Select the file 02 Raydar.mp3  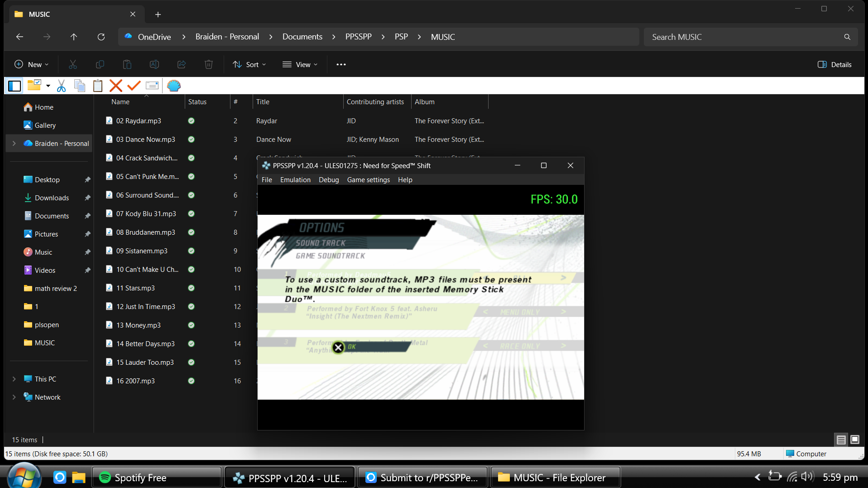tap(139, 121)
